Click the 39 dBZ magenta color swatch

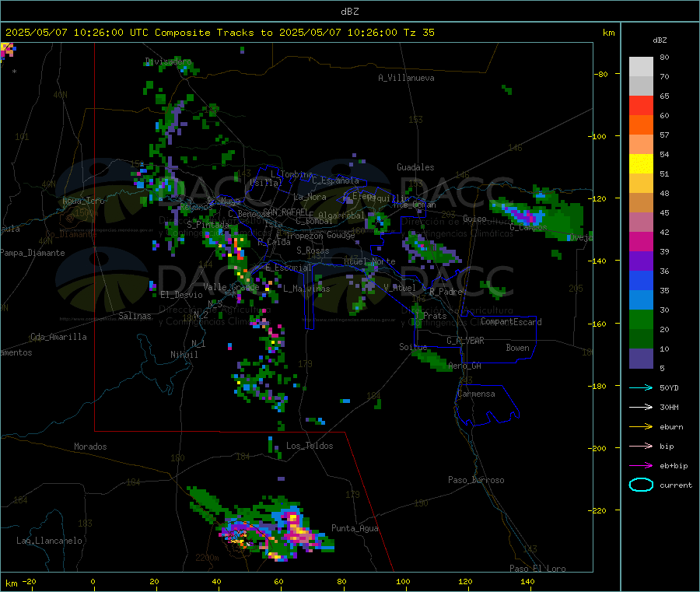pos(641,241)
